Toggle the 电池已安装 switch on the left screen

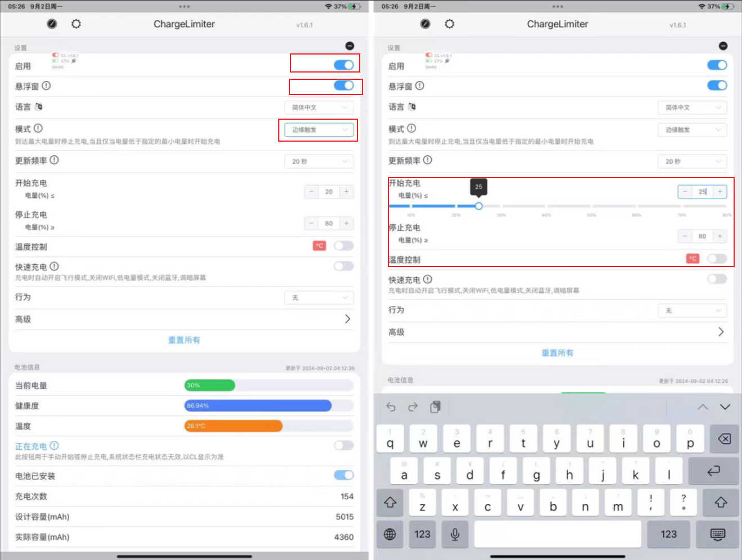343,475
